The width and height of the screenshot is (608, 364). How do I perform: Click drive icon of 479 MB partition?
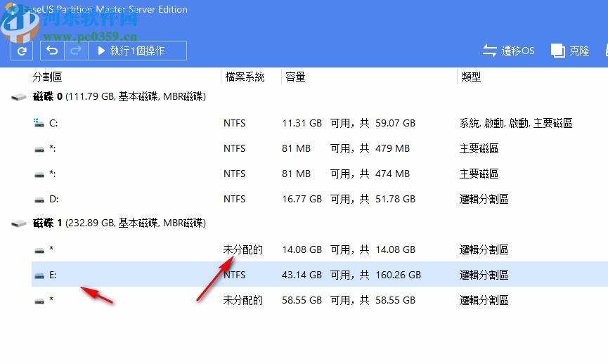coord(39,149)
